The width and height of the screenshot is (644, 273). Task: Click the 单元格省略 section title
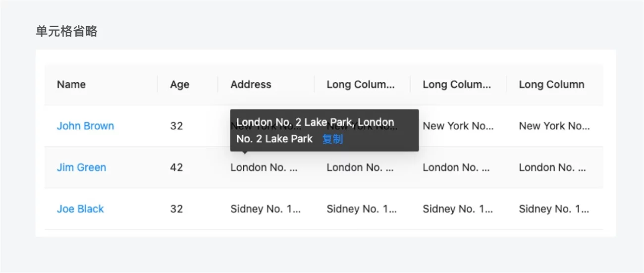click(x=66, y=32)
